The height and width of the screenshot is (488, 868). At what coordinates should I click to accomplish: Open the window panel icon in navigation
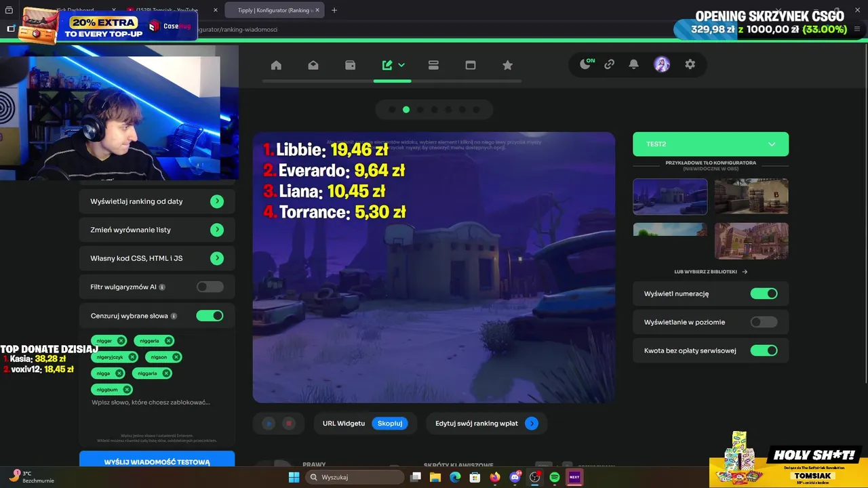(471, 65)
